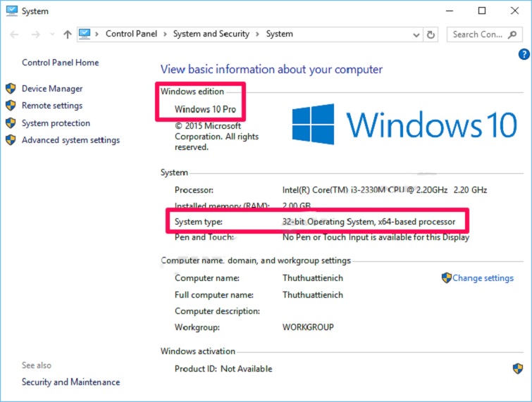The image size is (532, 402).
Task: Click shield icon beside Remote settings
Action: pyautogui.click(x=11, y=106)
